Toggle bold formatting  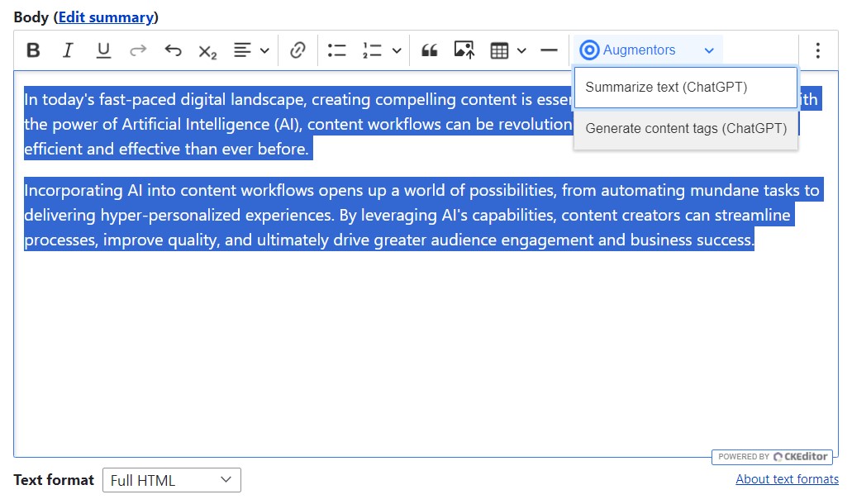(33, 50)
